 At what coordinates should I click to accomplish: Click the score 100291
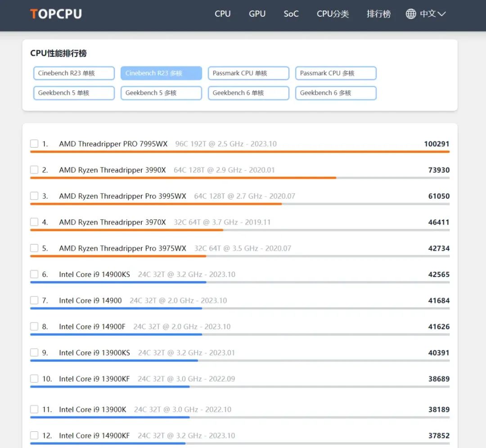436,144
